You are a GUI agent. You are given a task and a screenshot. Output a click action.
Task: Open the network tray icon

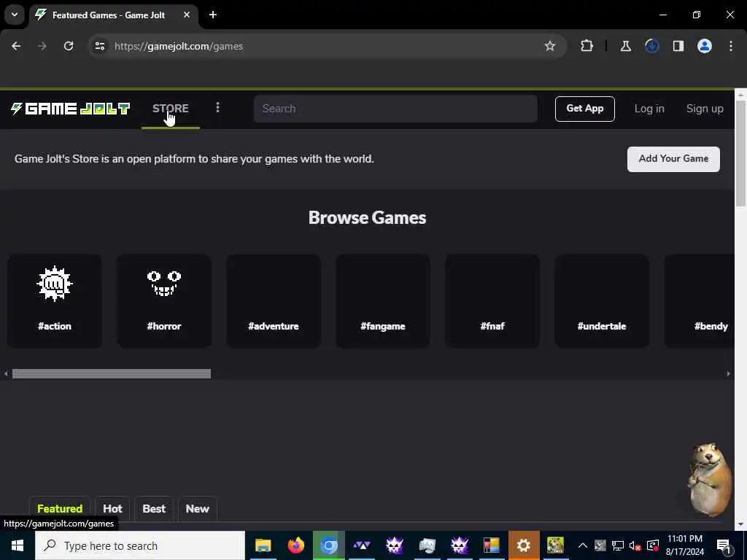[x=617, y=545]
